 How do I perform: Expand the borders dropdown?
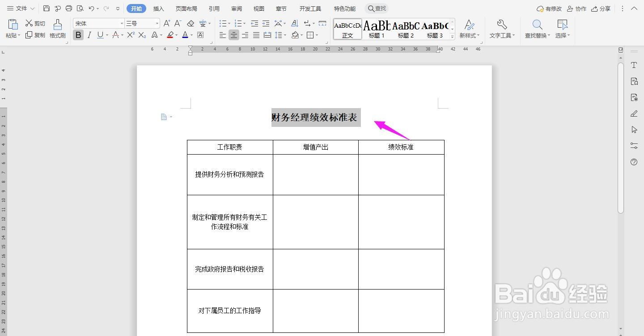pos(317,35)
